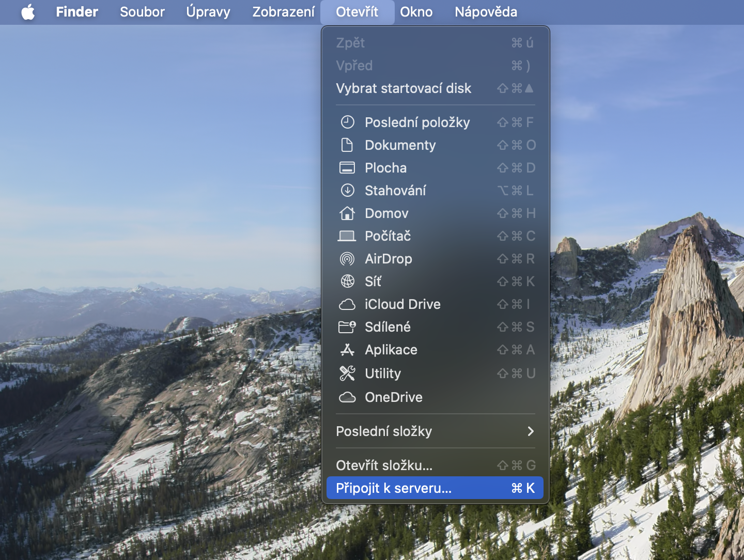
Task: Open the OneDrive folder
Action: tap(394, 397)
